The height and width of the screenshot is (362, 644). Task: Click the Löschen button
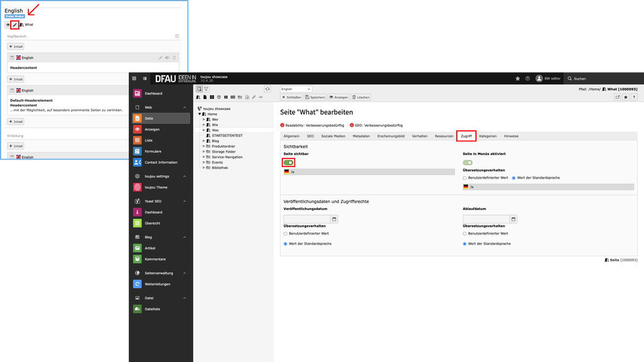tap(361, 97)
